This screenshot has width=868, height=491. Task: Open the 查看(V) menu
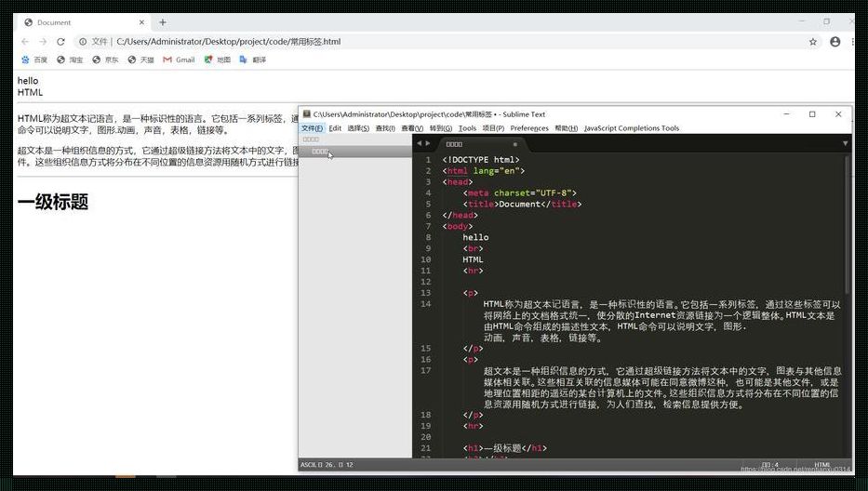(412, 128)
